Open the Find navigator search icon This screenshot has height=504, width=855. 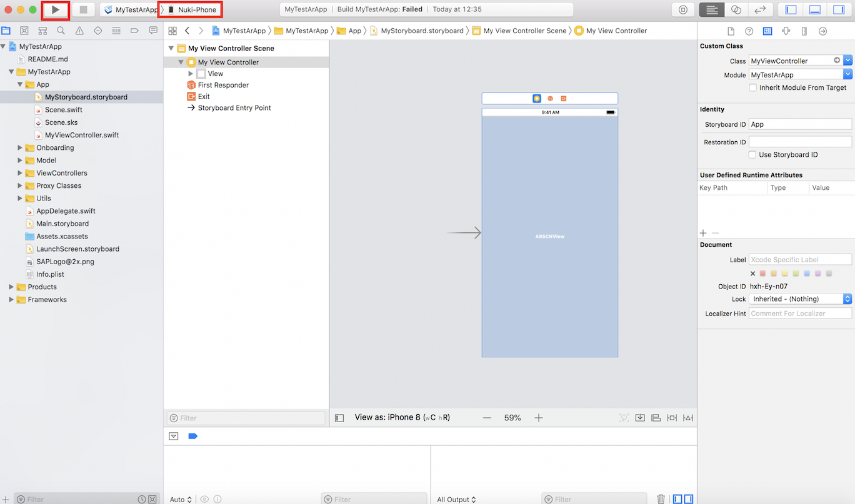(61, 31)
